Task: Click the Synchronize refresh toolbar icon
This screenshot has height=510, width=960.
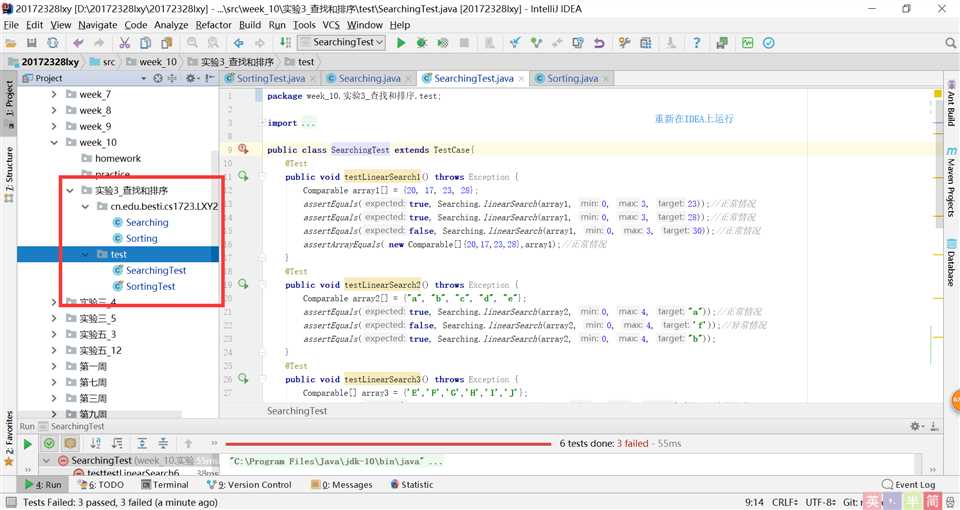Action: 53,43
